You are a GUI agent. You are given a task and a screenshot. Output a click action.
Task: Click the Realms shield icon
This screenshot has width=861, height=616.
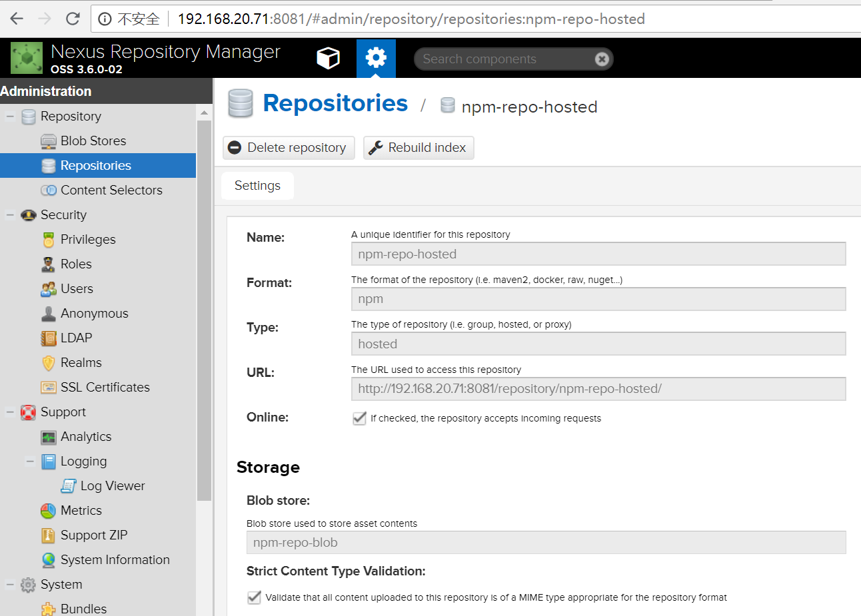point(49,363)
